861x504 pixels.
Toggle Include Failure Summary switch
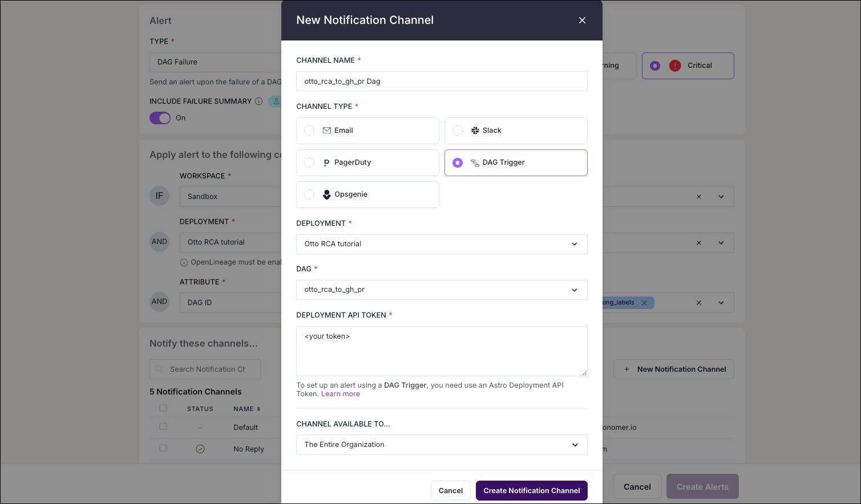pyautogui.click(x=160, y=118)
